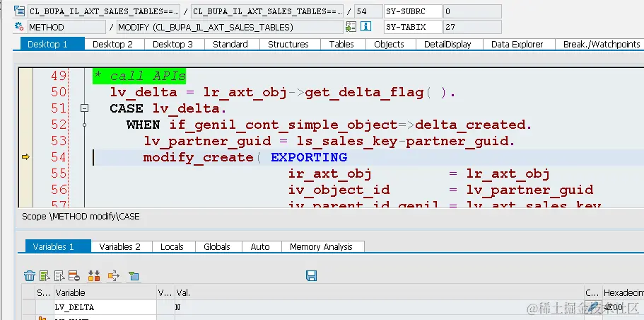This screenshot has width=644, height=320.
Task: Click modify_create call in line 54
Action: click(199, 158)
